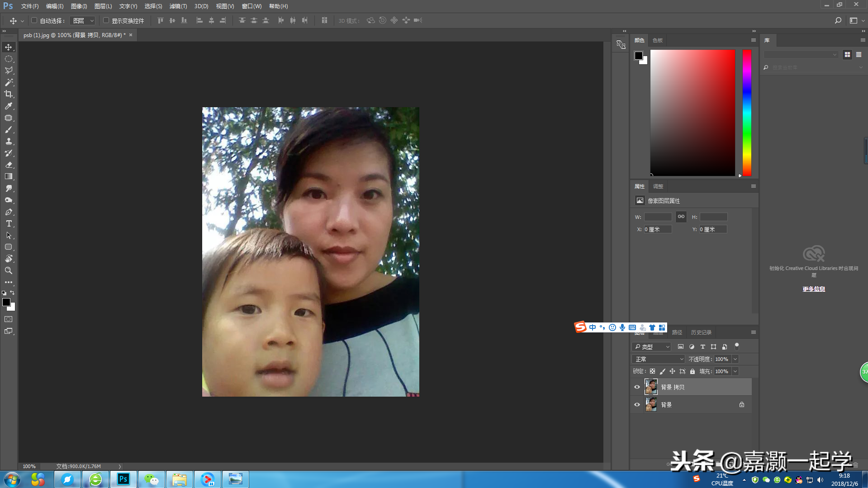Choose the Horizontal Type tool
868x488 pixels.
click(x=9, y=223)
